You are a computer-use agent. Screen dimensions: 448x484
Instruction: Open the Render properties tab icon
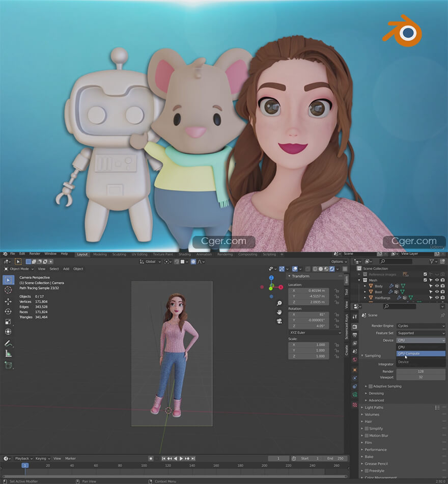355,327
